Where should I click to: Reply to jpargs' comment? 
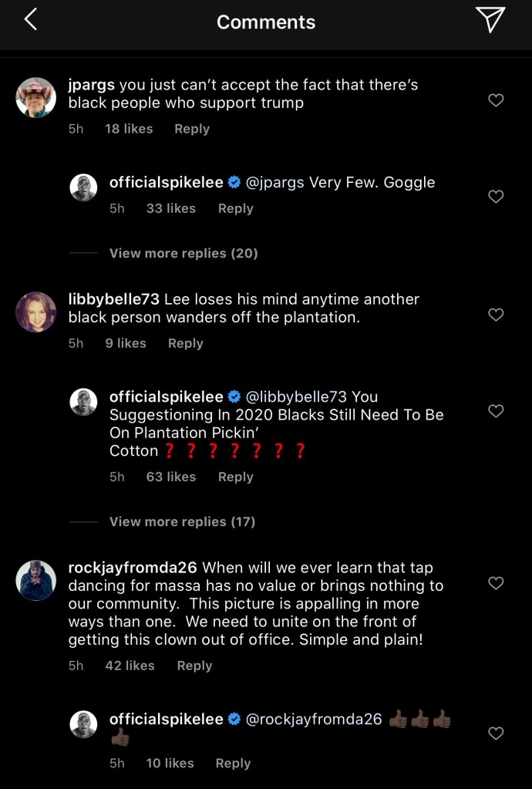click(192, 129)
